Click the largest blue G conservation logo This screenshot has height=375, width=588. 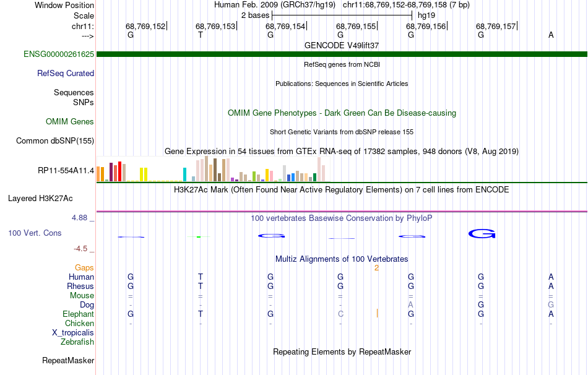coord(482,234)
